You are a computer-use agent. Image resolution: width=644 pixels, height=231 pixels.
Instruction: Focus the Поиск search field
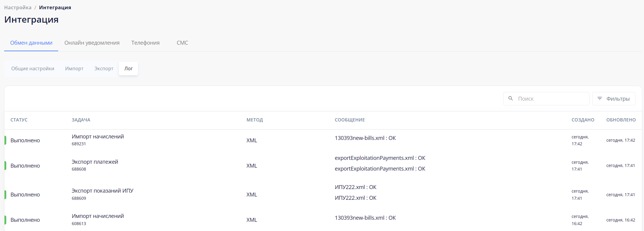pyautogui.click(x=546, y=99)
